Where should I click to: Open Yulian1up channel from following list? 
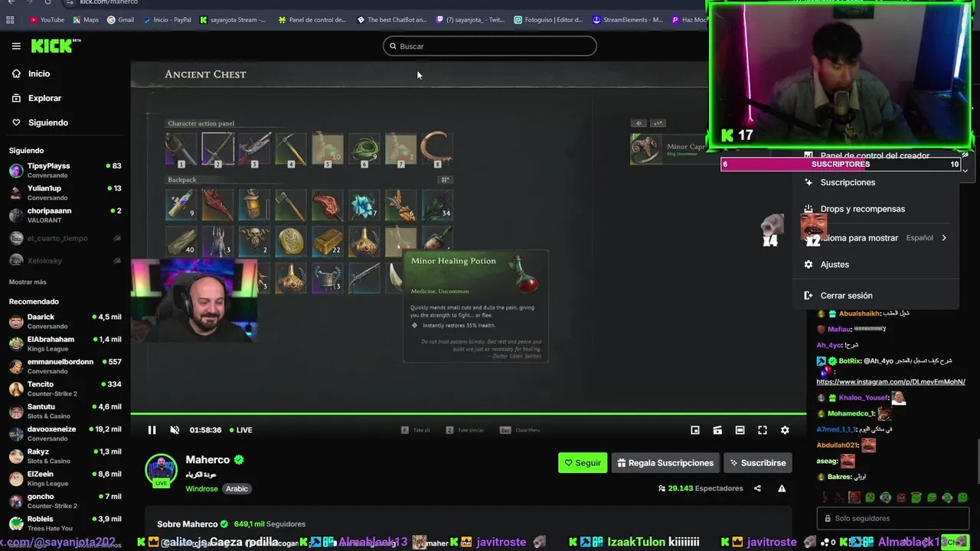[65, 192]
